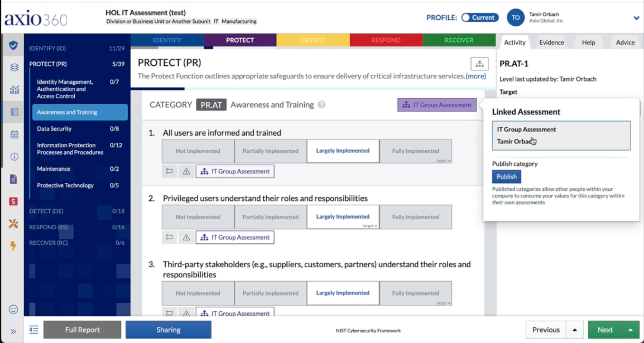Click the help question mark beside Awareness and Training
Screen dimensions: 644x343
pos(322,105)
